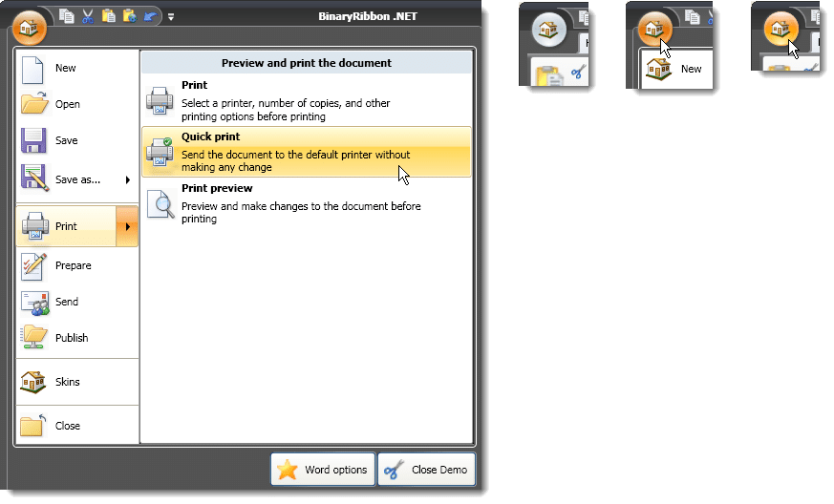
Task: Choose Send in the application menu
Action: point(77,302)
